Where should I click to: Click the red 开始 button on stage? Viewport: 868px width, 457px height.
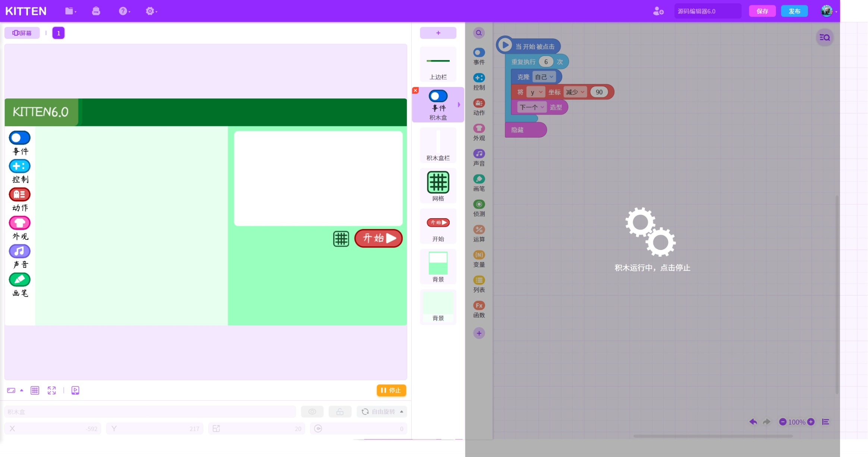click(378, 238)
